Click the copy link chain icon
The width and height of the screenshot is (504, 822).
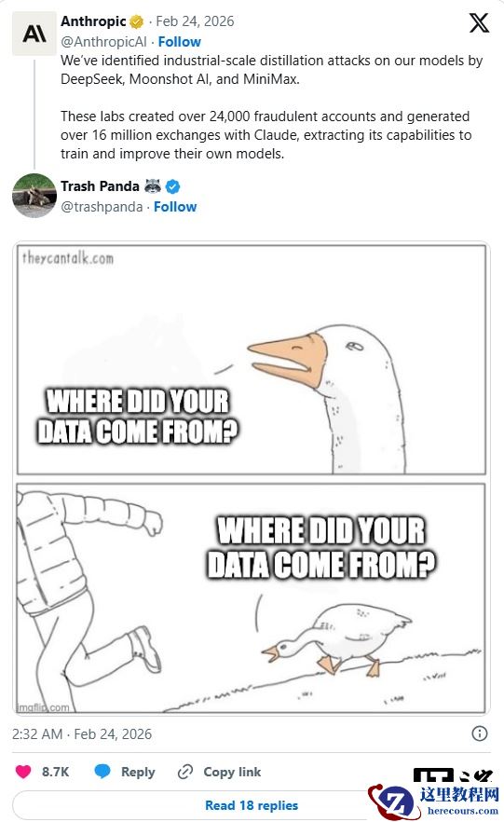point(185,772)
